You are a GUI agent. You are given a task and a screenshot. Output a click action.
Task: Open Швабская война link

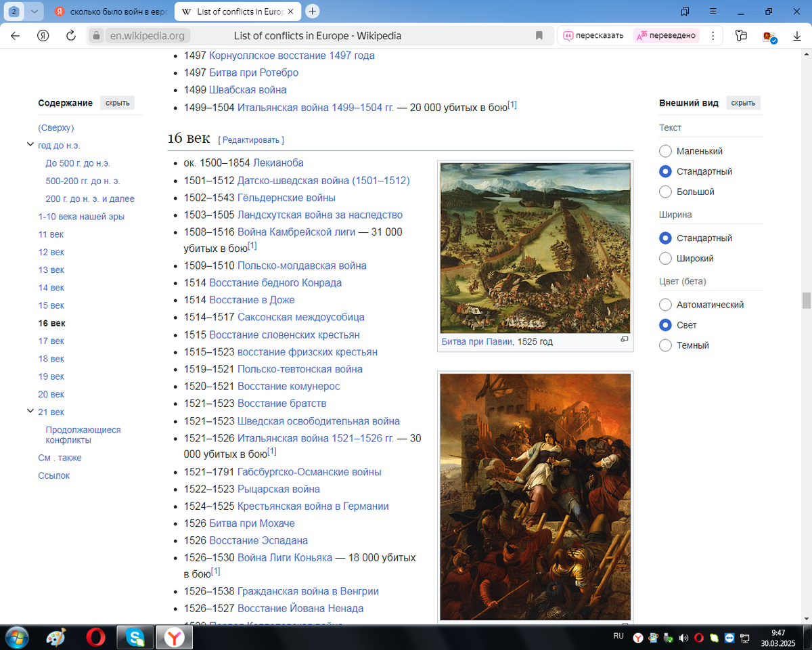pyautogui.click(x=248, y=90)
